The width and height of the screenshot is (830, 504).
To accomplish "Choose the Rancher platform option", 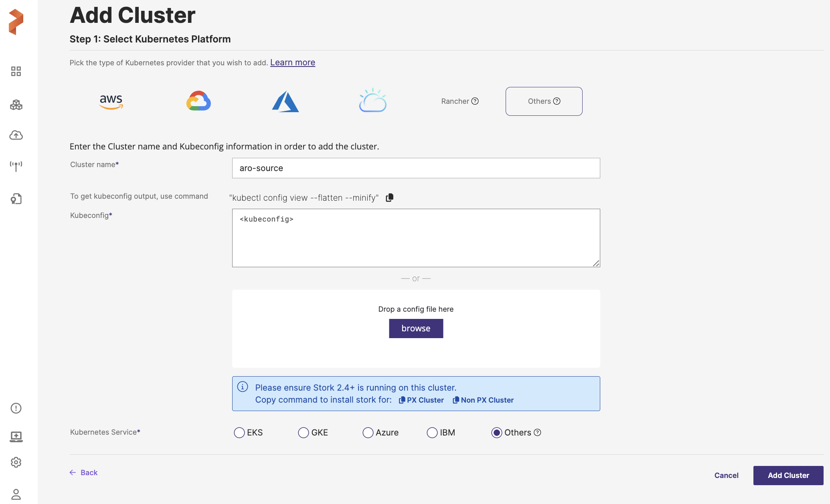I will click(x=460, y=101).
